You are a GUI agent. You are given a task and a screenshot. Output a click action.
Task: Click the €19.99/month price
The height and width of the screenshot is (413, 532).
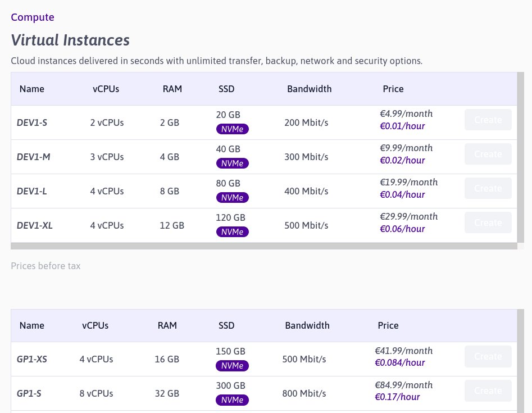pos(409,182)
